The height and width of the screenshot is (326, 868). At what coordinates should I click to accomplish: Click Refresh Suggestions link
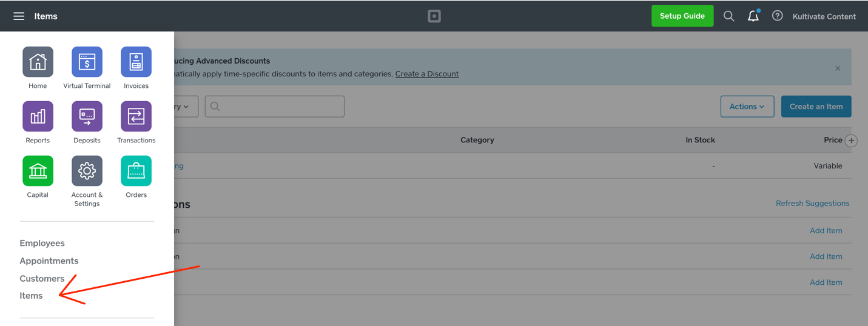pyautogui.click(x=812, y=203)
